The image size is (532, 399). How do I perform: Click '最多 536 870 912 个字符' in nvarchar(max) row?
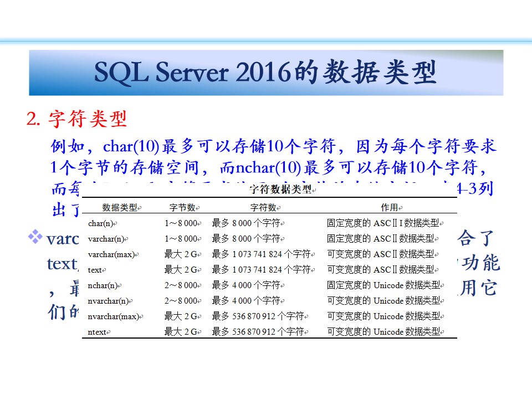tap(258, 316)
